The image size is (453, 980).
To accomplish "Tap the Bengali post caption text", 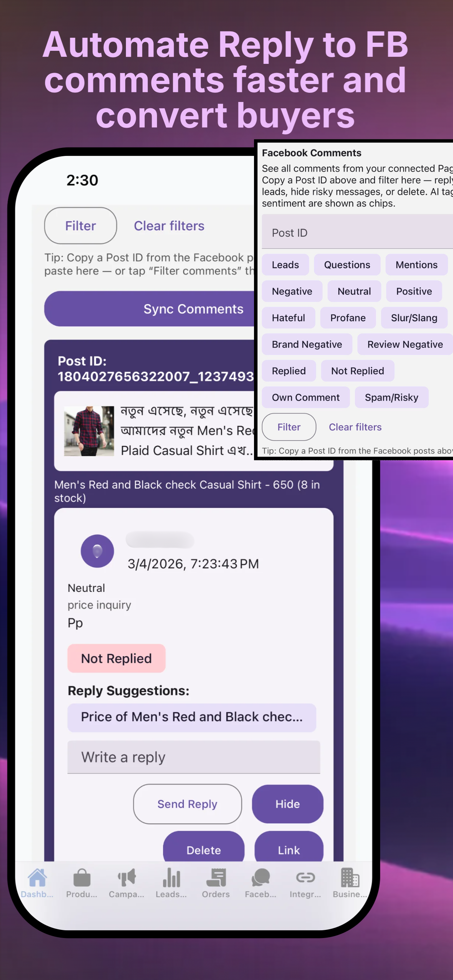I will point(187,431).
